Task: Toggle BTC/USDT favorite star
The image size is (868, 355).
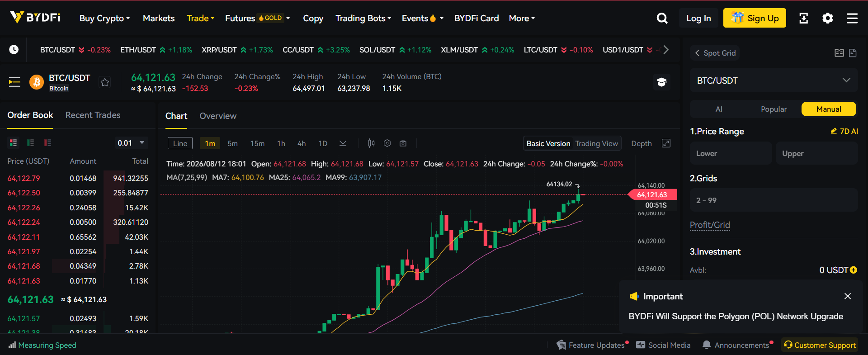Action: point(105,82)
